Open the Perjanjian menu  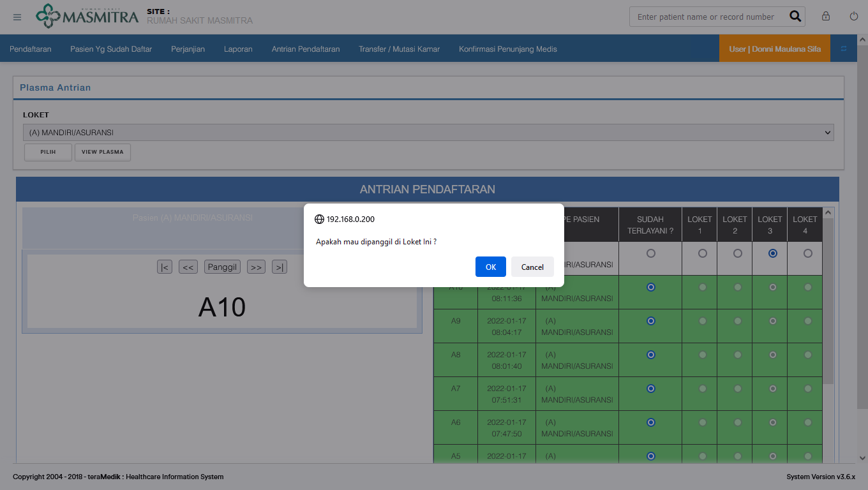point(188,48)
